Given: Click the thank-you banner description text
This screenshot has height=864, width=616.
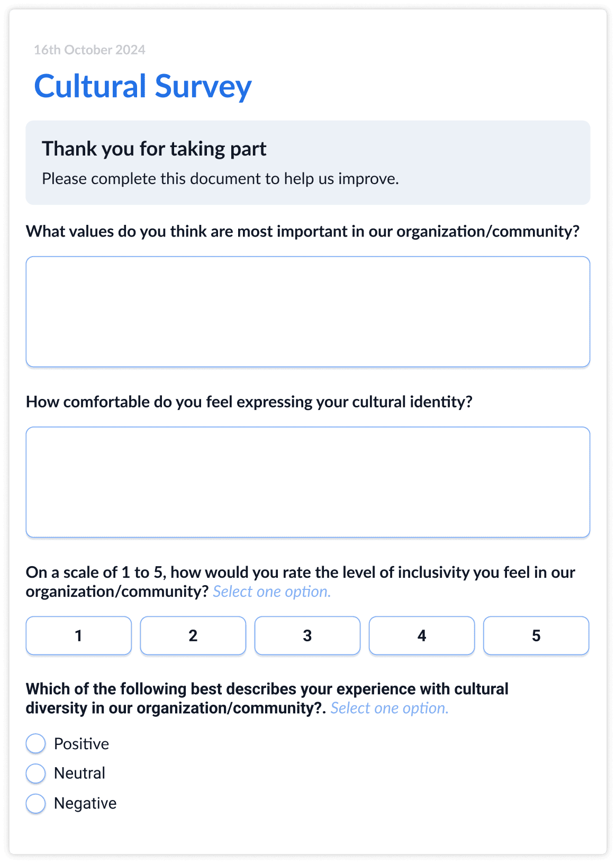Looking at the screenshot, I should (220, 179).
